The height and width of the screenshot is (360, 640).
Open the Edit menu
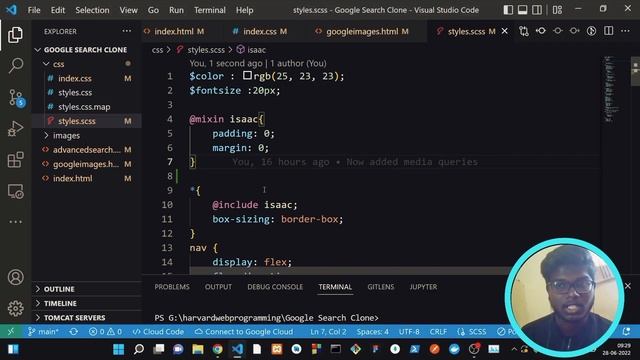pyautogui.click(x=58, y=10)
